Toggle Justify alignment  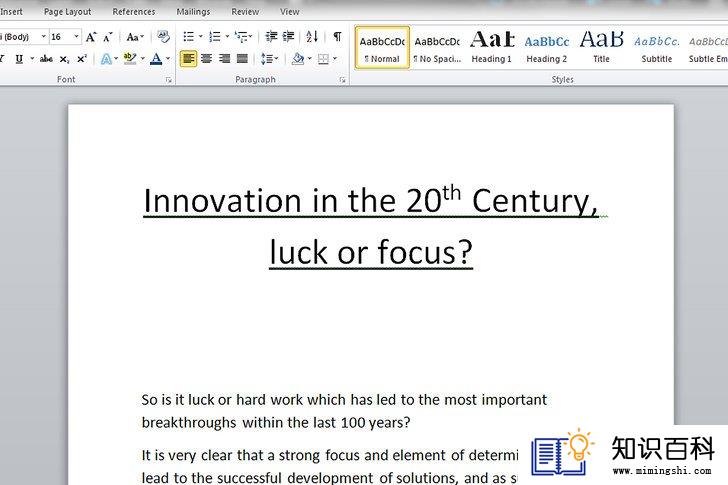[242, 58]
